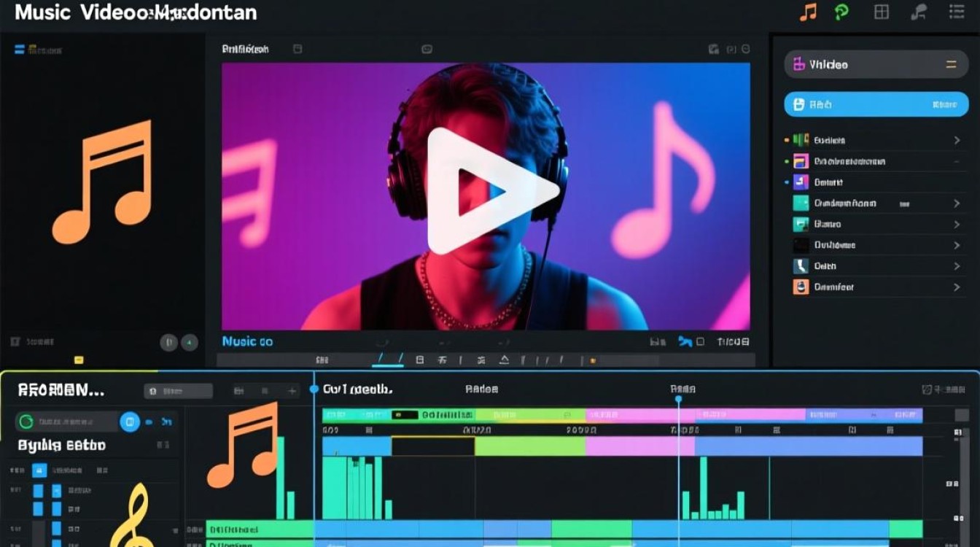This screenshot has height=547, width=980.
Task: Expand the sidebar item with teal square icon
Action: (x=876, y=203)
